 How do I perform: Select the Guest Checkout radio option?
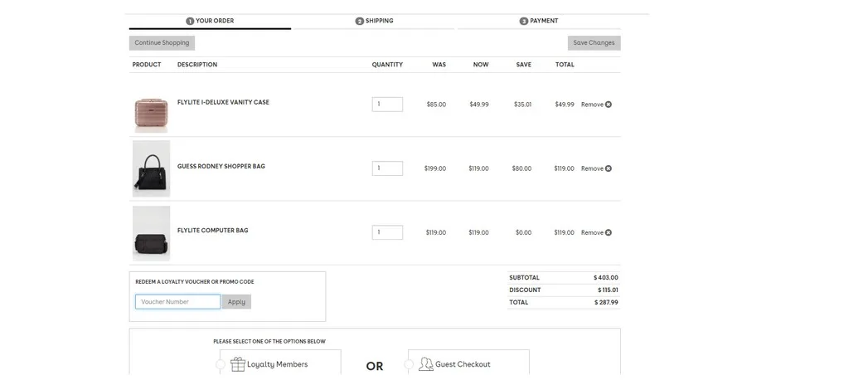pyautogui.click(x=409, y=364)
